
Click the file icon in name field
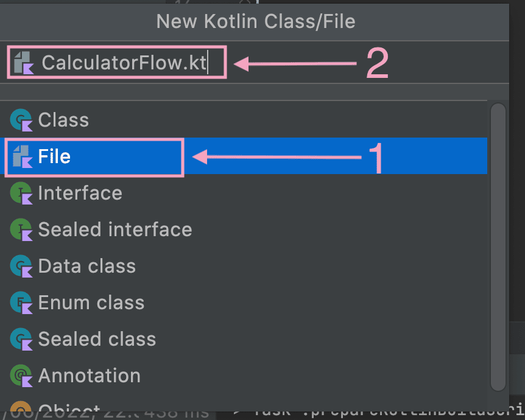[24, 63]
